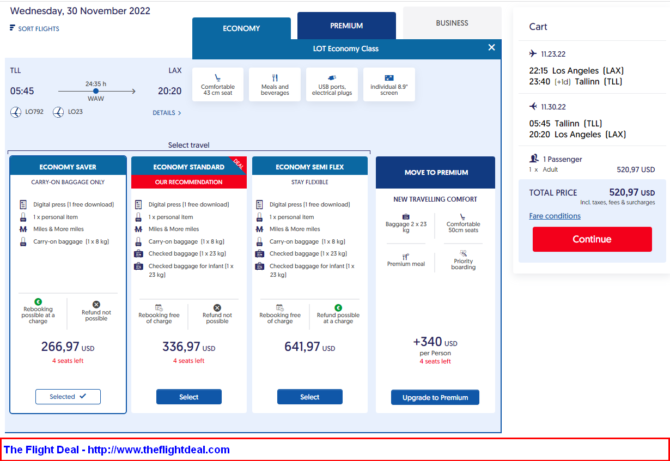Click Economy Saver rebooking at a charge icon
670x461 pixels.
point(38,302)
